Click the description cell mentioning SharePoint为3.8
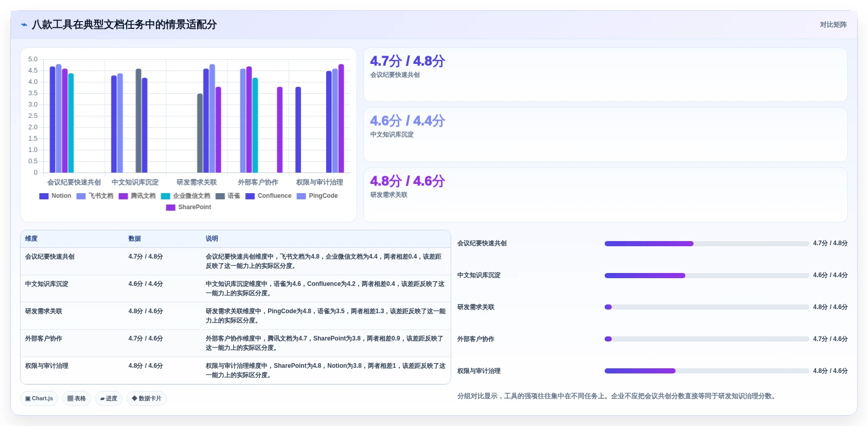This screenshot has width=868, height=426. pyautogui.click(x=326, y=343)
